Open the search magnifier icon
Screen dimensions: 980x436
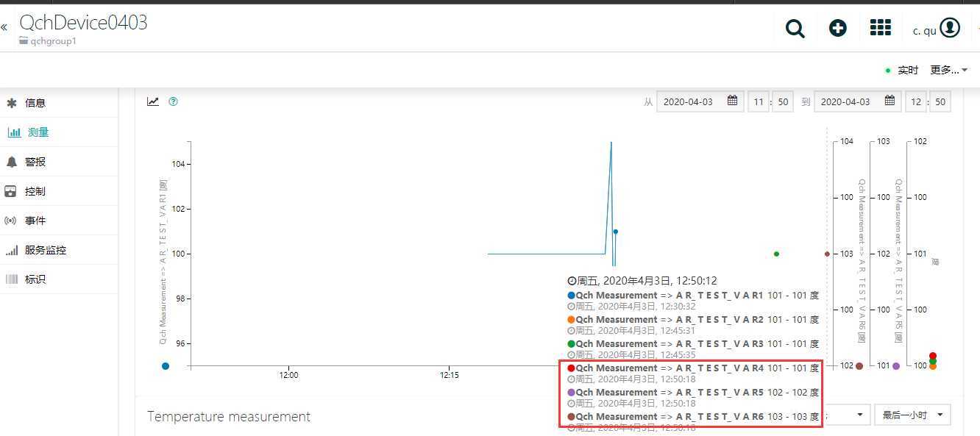[x=795, y=29]
